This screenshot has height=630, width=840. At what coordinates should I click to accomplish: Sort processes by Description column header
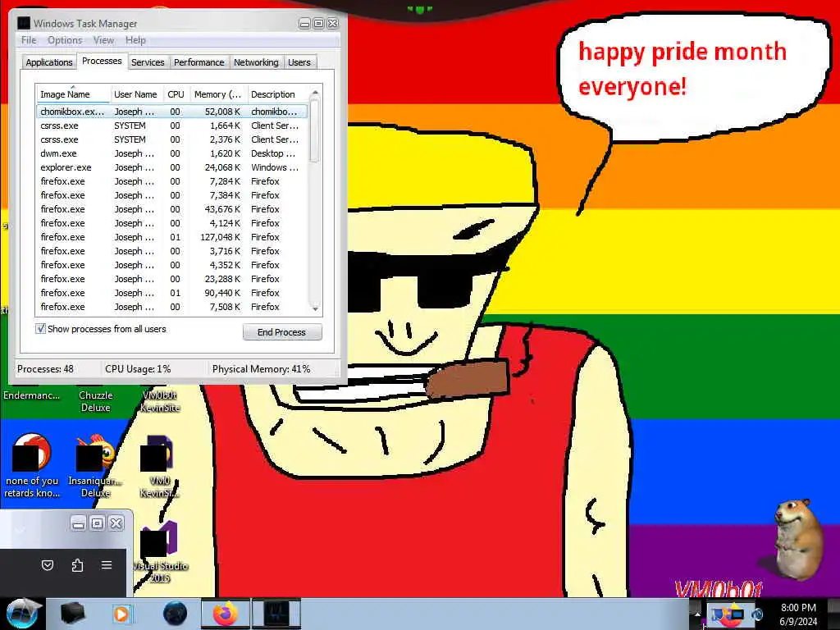point(277,94)
